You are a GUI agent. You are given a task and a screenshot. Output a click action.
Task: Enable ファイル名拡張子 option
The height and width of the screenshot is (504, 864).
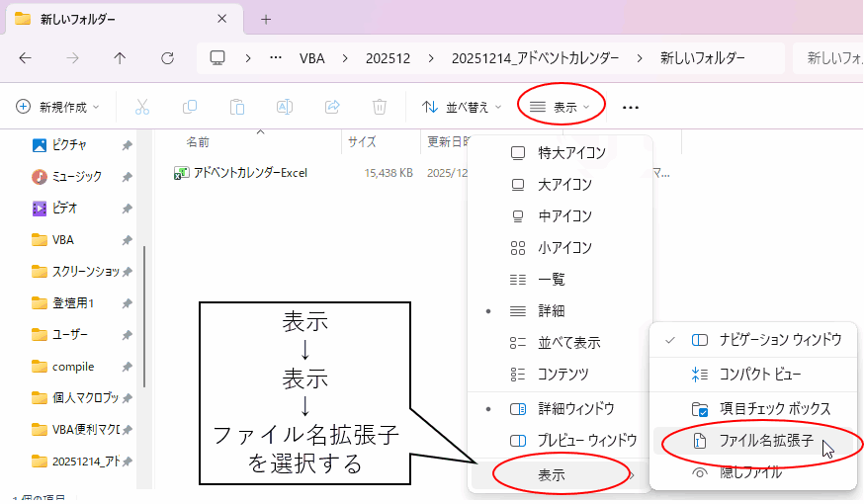pyautogui.click(x=753, y=441)
